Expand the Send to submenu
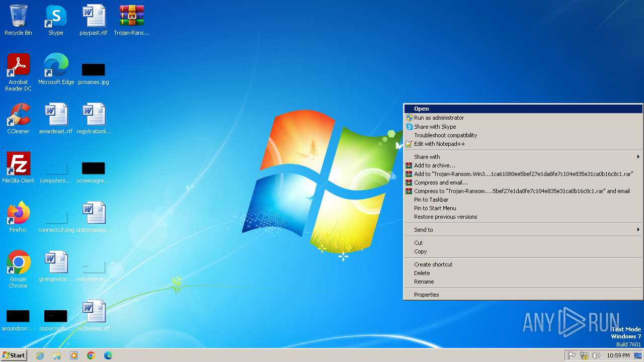Viewport: 644px width, 362px height. pos(523,230)
